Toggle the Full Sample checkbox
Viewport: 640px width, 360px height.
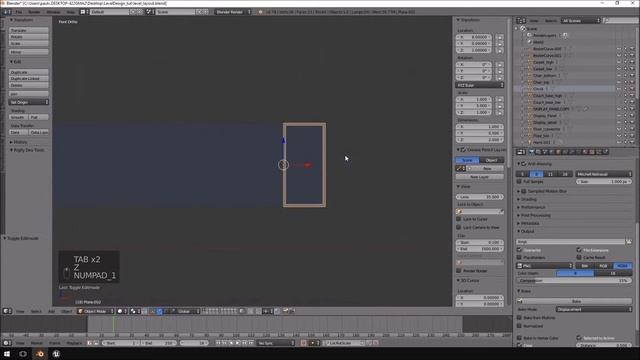(519, 181)
